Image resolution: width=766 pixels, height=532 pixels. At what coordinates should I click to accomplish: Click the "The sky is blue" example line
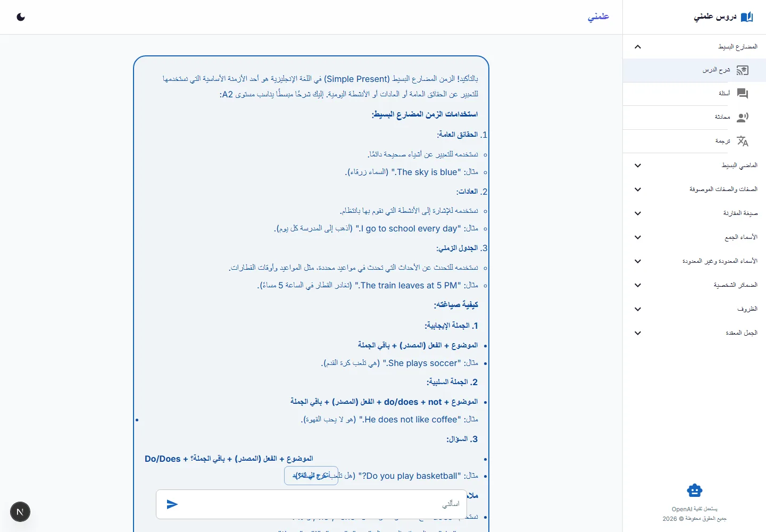(x=412, y=172)
